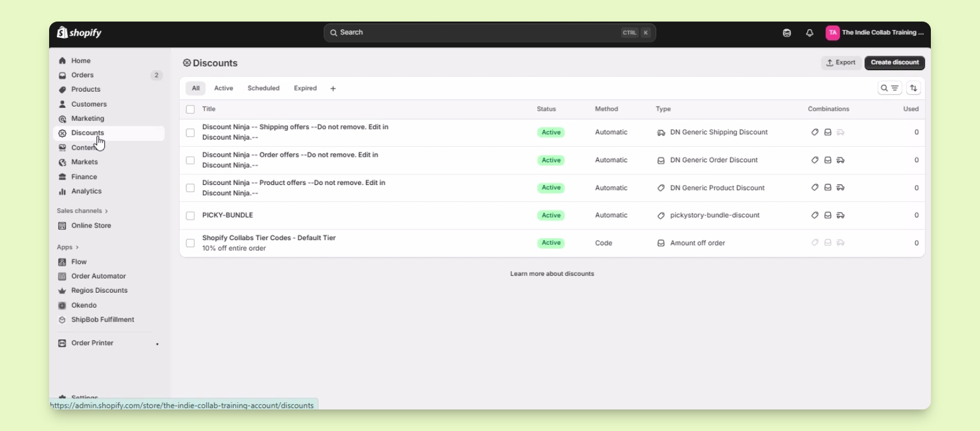Click the Online Store icon
Image resolution: width=980 pixels, height=431 pixels.
click(x=62, y=226)
